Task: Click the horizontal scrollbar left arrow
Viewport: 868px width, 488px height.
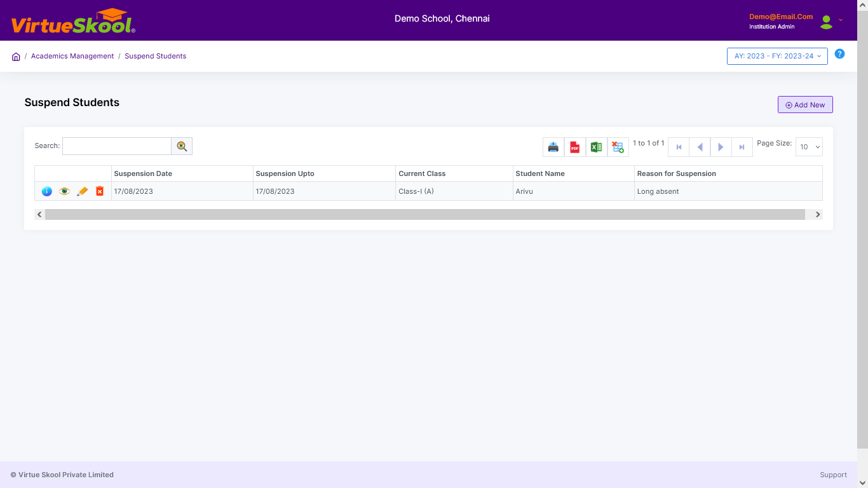Action: coord(39,215)
